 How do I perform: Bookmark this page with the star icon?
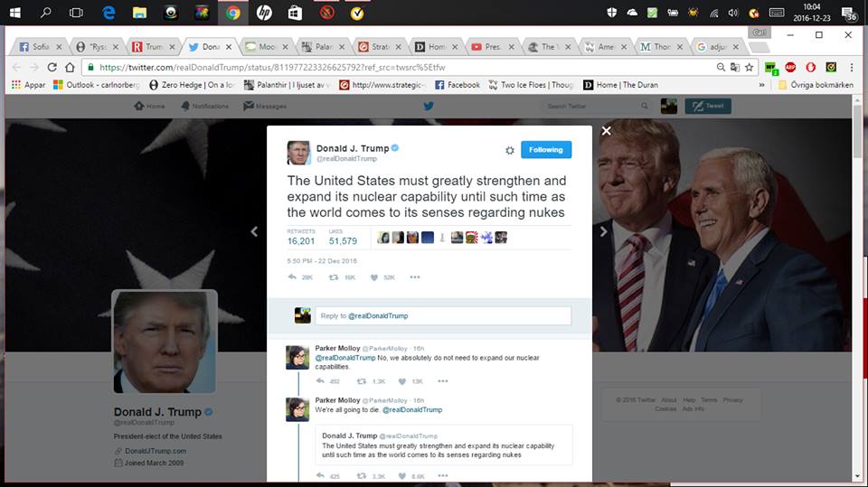[x=749, y=67]
